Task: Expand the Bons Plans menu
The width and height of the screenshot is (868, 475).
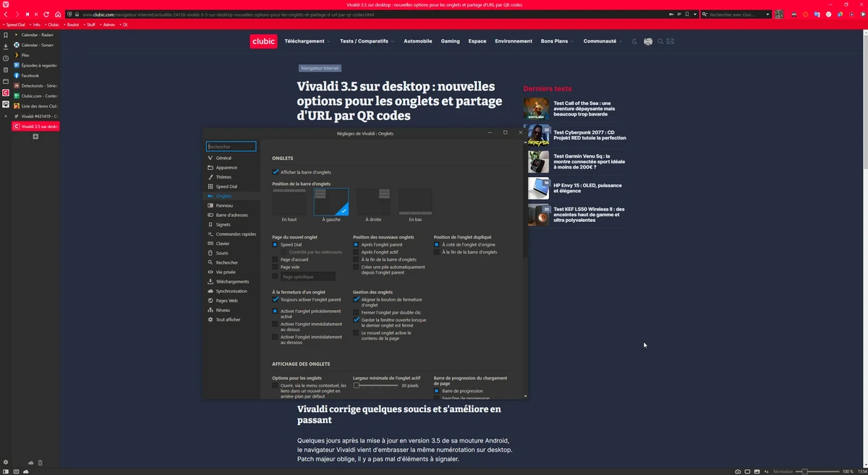Action: point(557,41)
